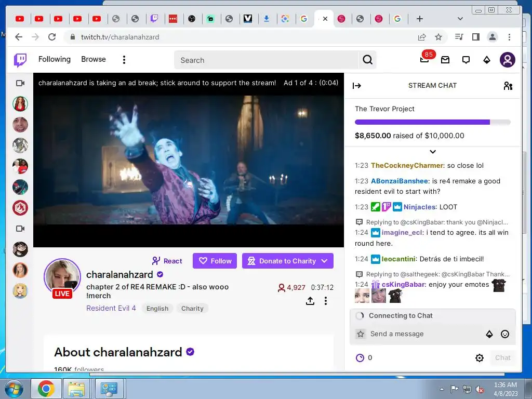Expand Trevor Project charity details chevron

point(433,152)
